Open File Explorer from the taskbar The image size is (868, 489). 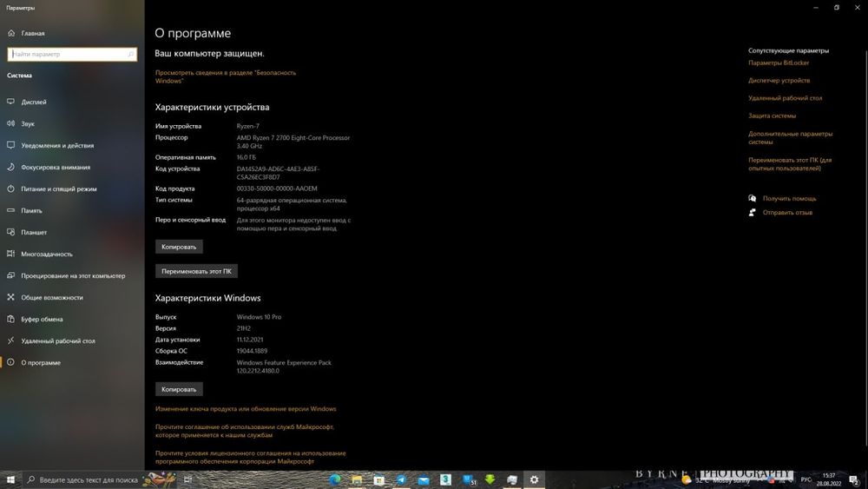click(357, 479)
